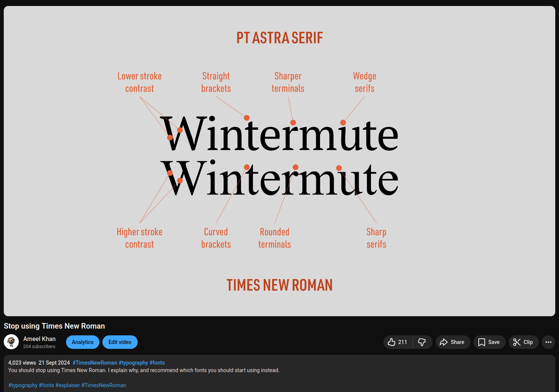Click the video player frame
The height and width of the screenshot is (392, 559).
[x=279, y=161]
